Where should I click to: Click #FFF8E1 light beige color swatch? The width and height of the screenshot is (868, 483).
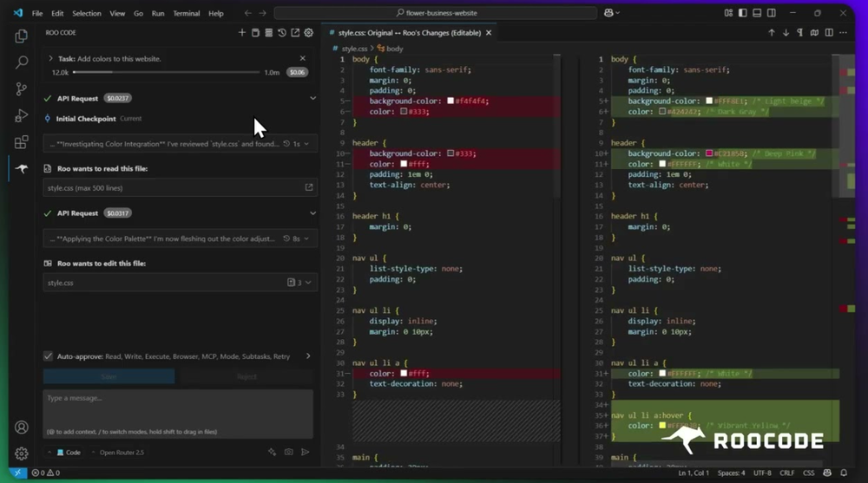[x=708, y=101]
